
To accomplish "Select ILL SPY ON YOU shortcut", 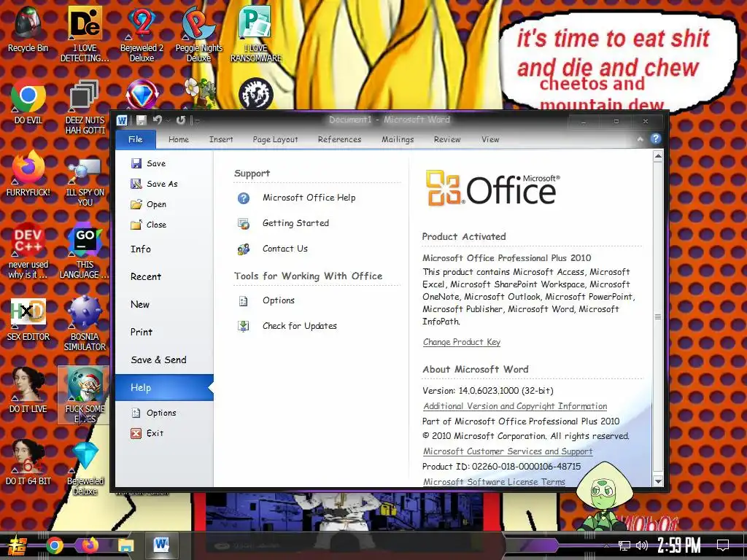I will [x=85, y=182].
